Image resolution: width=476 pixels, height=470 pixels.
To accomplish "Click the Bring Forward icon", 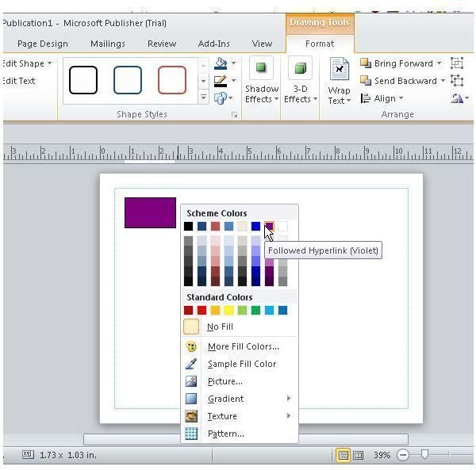I will [366, 63].
